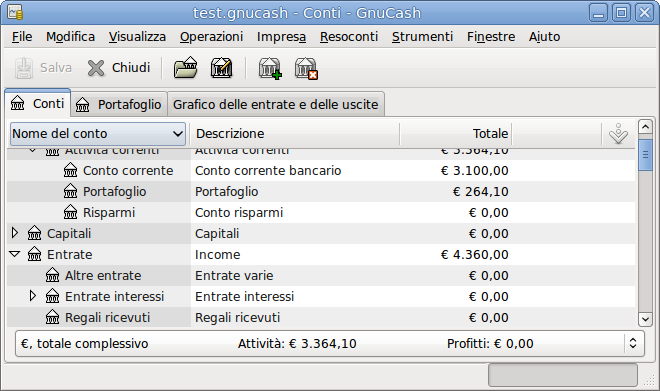Click the summary bar currency stepper arrows
Screen dimensions: 660x391
click(x=633, y=343)
